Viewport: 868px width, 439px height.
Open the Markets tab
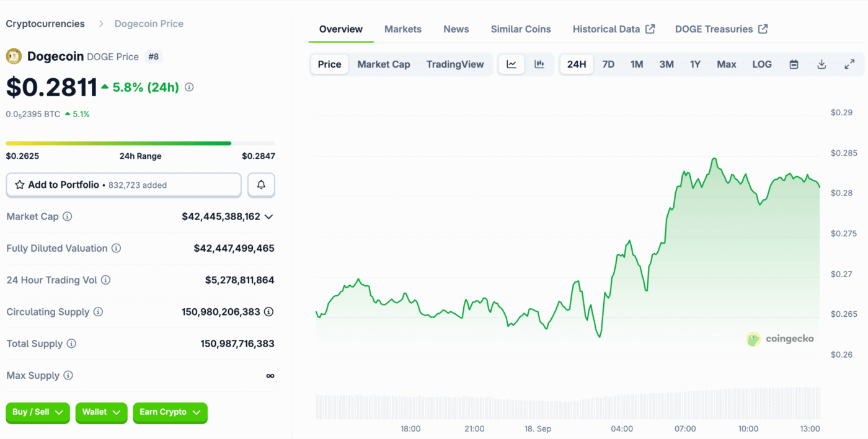[403, 29]
